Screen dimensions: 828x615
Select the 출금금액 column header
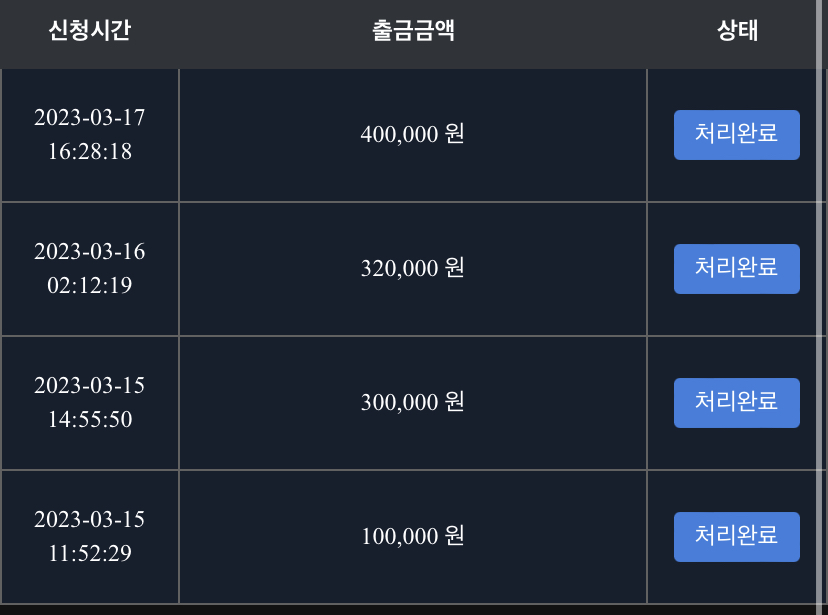[x=413, y=30]
